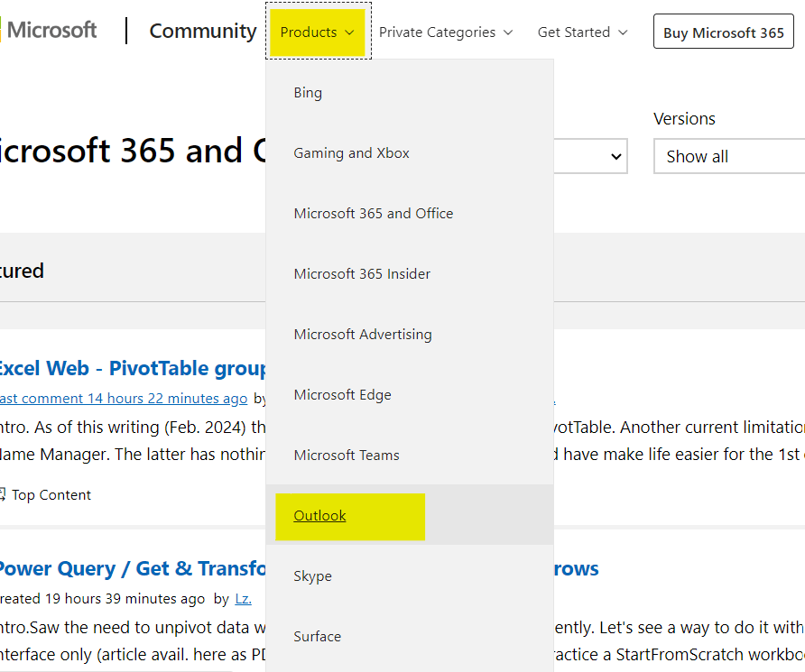The image size is (805, 672).
Task: Choose Surface from the Products menu
Action: tap(317, 637)
